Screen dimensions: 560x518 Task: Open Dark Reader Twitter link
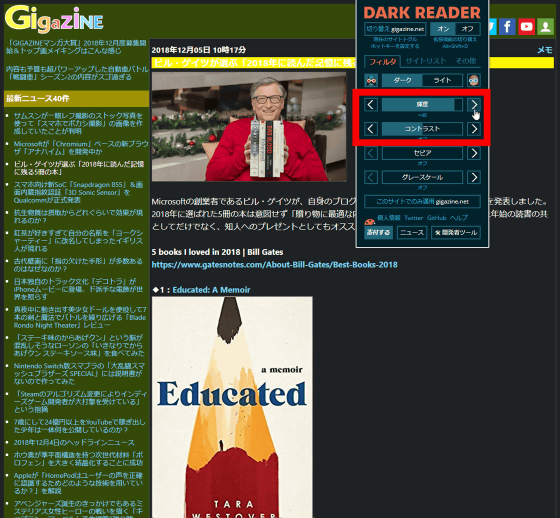coord(414,218)
